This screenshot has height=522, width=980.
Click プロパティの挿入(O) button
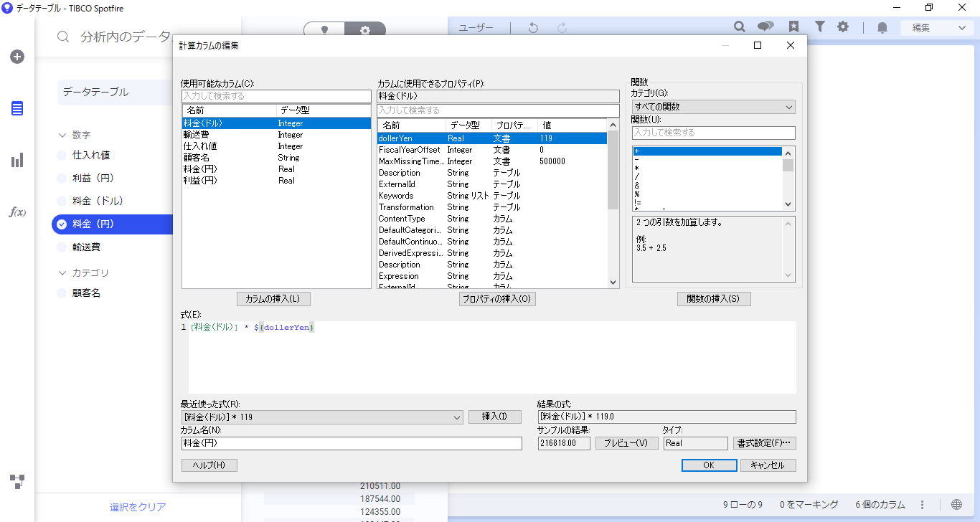tap(498, 299)
